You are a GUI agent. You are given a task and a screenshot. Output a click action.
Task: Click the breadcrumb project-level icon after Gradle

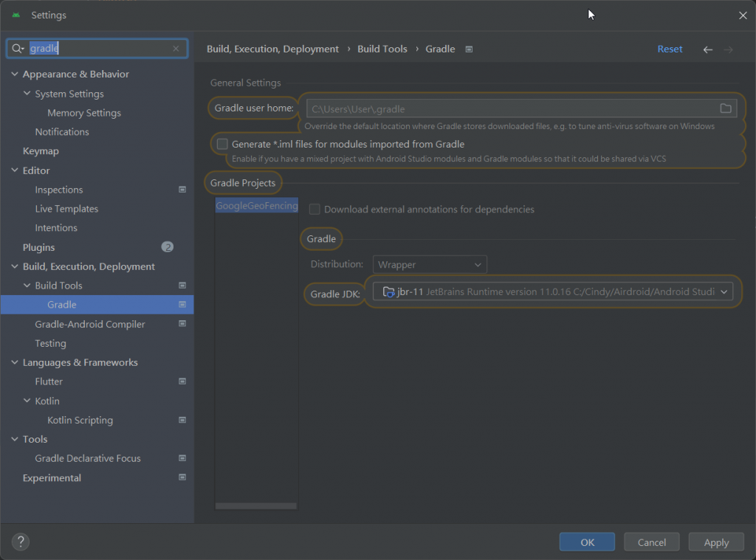469,49
